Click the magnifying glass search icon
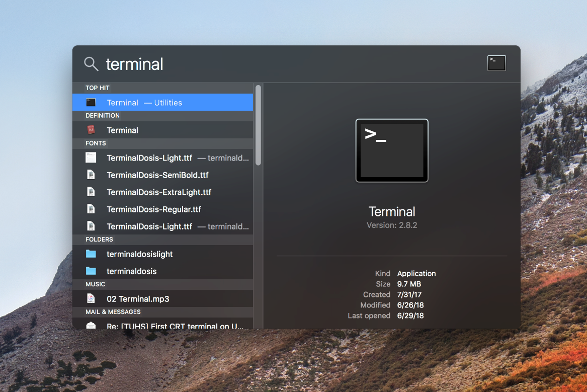The width and height of the screenshot is (587, 392). (x=91, y=64)
